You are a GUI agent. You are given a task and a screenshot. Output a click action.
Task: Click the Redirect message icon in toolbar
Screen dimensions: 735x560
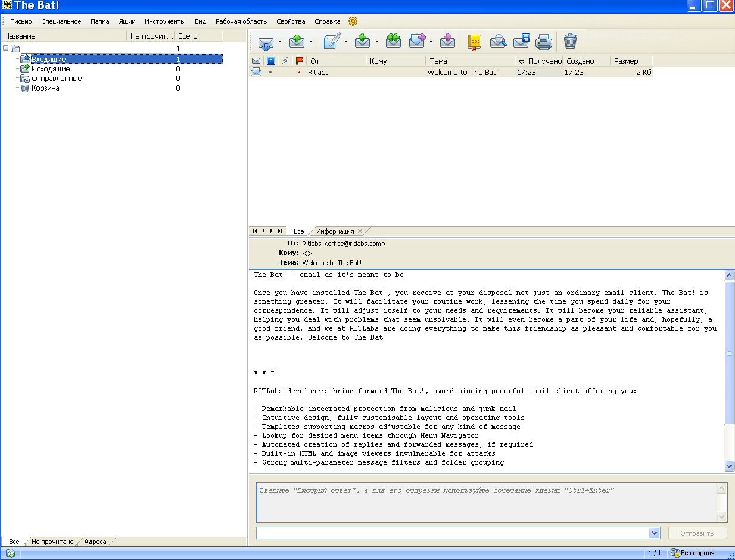click(x=447, y=42)
